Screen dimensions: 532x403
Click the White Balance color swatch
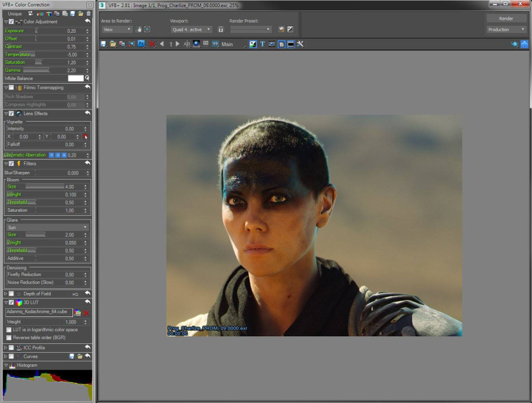coord(75,78)
